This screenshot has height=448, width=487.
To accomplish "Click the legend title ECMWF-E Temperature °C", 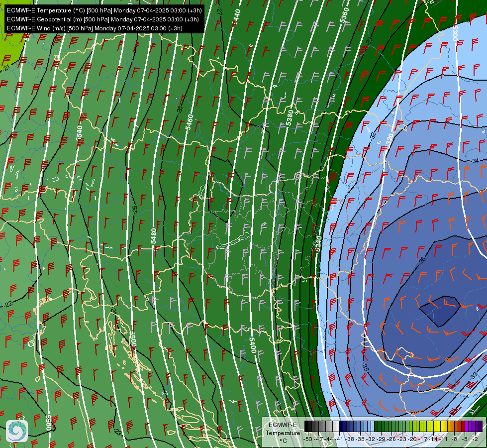I will (283, 433).
